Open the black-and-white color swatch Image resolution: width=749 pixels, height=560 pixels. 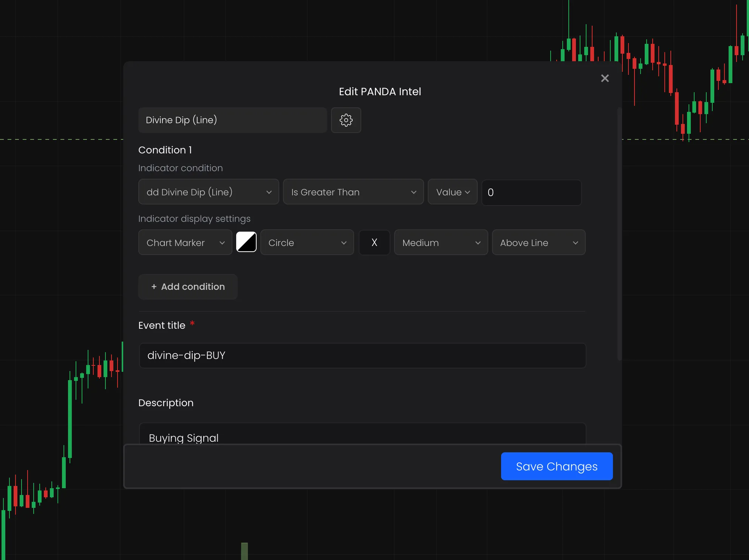coord(246,242)
